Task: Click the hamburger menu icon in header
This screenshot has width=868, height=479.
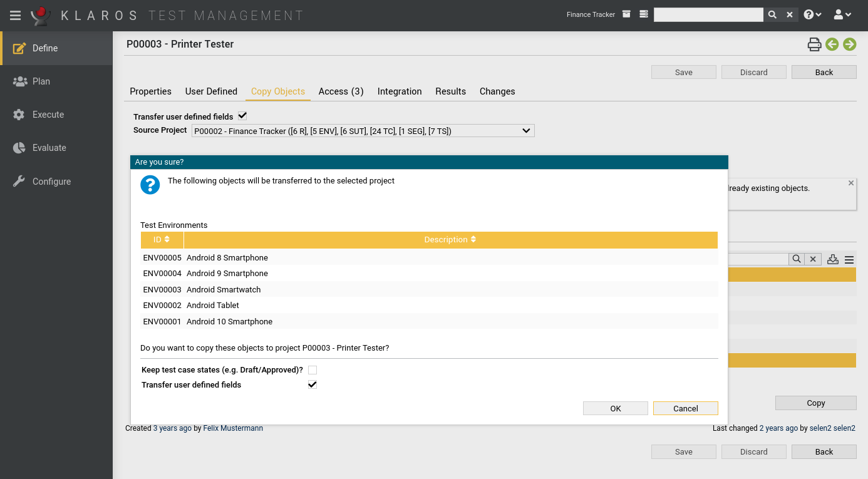Action: click(15, 16)
